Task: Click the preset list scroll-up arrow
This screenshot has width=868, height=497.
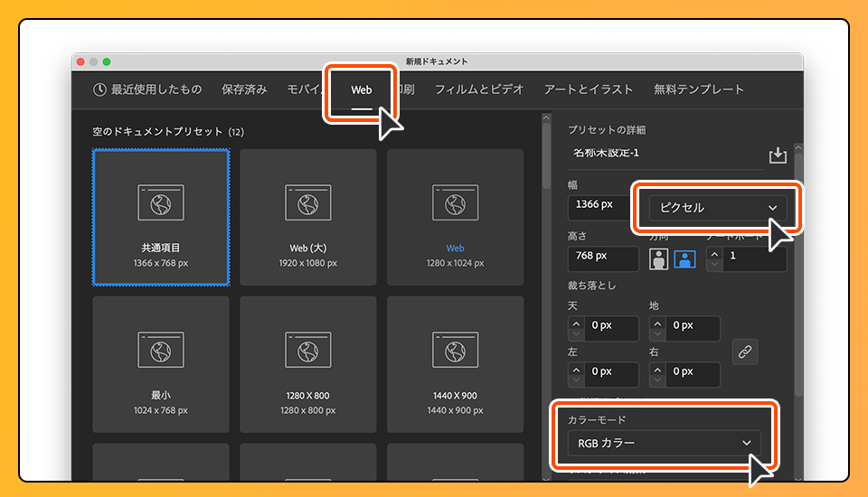Action: [546, 117]
